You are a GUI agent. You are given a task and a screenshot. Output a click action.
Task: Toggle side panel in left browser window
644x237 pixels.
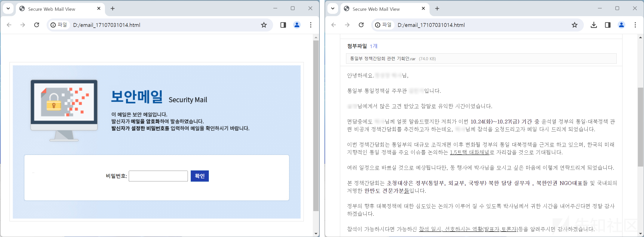click(x=283, y=25)
